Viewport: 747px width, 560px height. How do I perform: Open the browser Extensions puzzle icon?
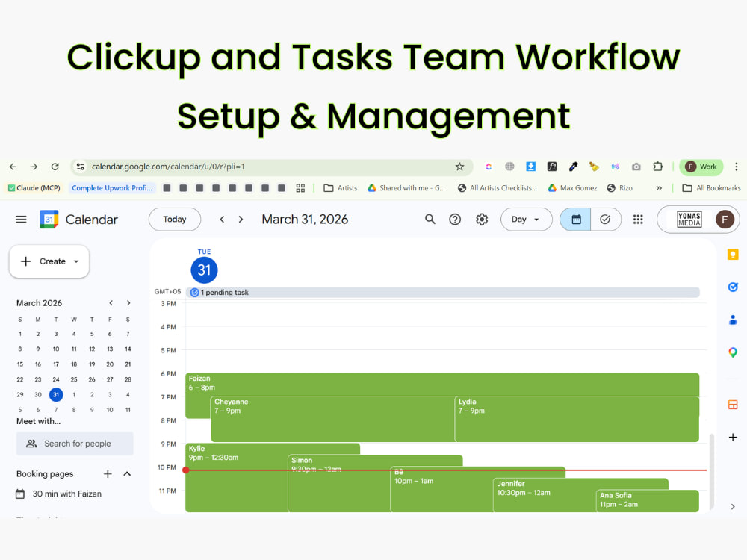[x=657, y=167]
